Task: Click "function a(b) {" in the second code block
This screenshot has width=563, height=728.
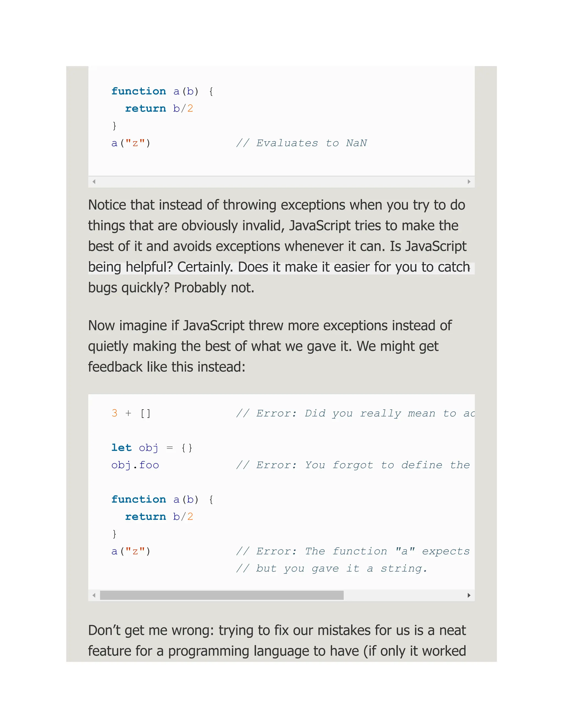Action: tap(162, 499)
